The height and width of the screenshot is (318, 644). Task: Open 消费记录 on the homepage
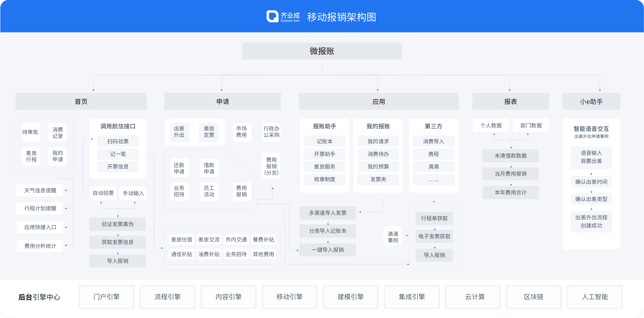(57, 132)
